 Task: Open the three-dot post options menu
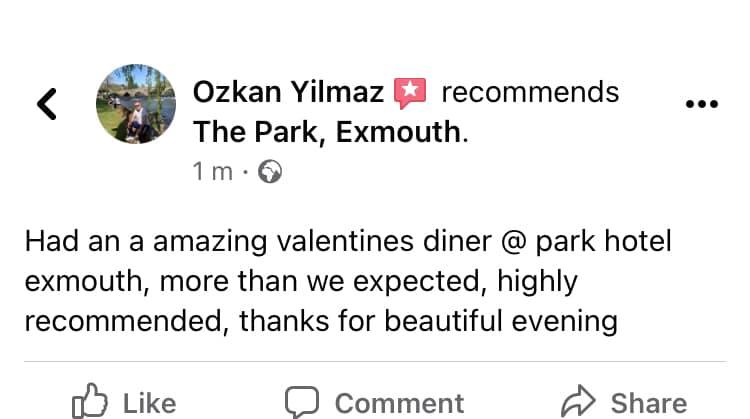pyautogui.click(x=701, y=104)
